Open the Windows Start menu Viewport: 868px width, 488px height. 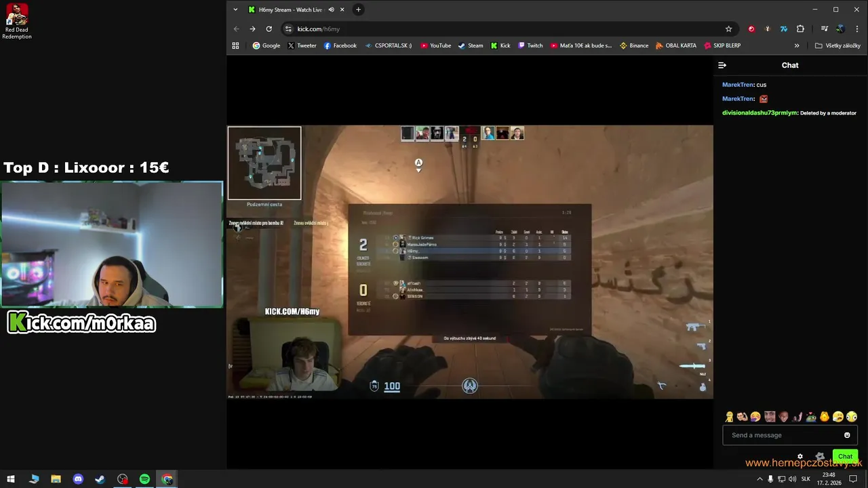(x=11, y=479)
